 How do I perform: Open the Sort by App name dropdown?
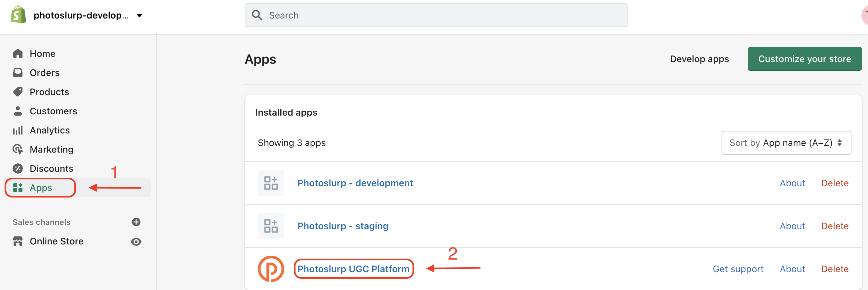click(x=786, y=143)
